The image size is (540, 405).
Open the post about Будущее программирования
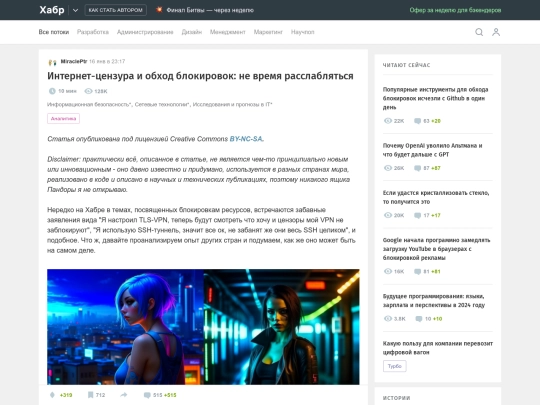(x=434, y=300)
